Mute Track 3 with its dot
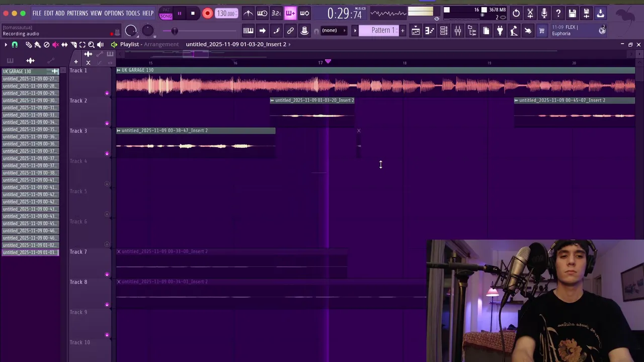Screen dimensions: 644x362 (x=107, y=153)
